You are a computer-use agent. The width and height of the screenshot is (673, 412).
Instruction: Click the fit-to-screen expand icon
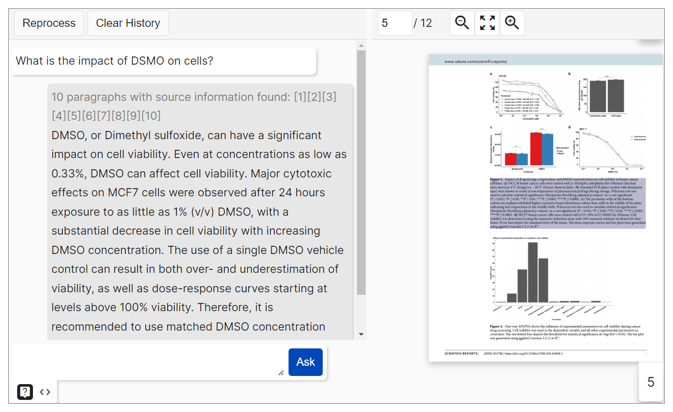(487, 23)
